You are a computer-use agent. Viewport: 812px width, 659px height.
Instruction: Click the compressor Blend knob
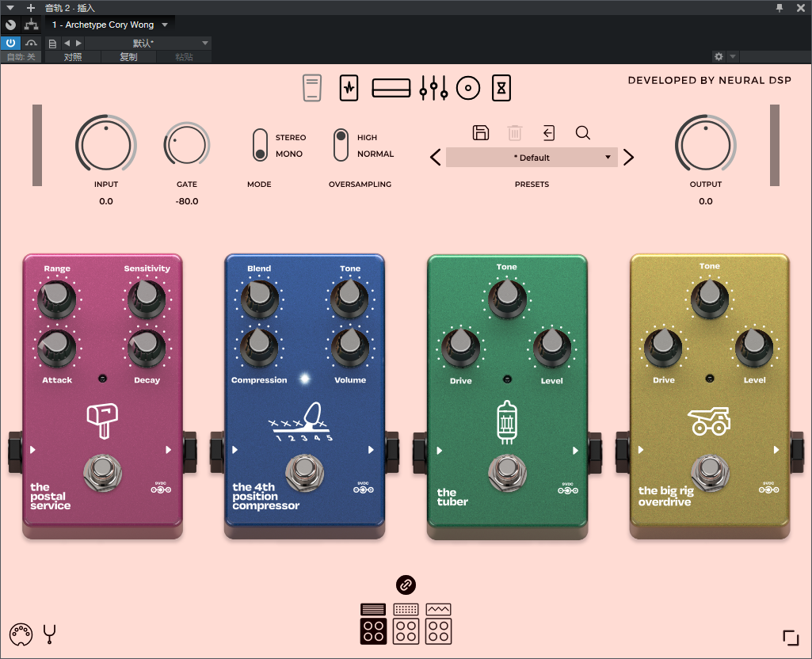pyautogui.click(x=260, y=299)
